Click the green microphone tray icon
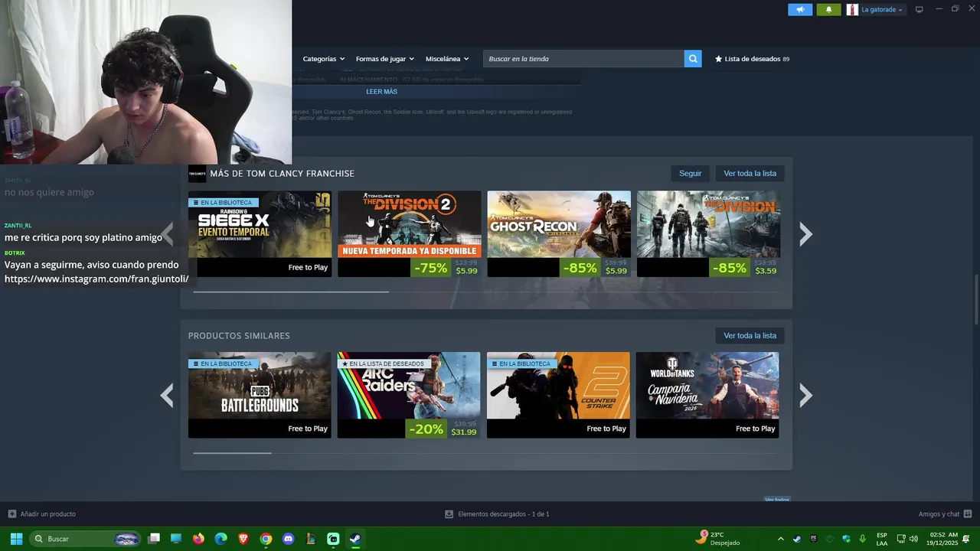 click(x=863, y=539)
